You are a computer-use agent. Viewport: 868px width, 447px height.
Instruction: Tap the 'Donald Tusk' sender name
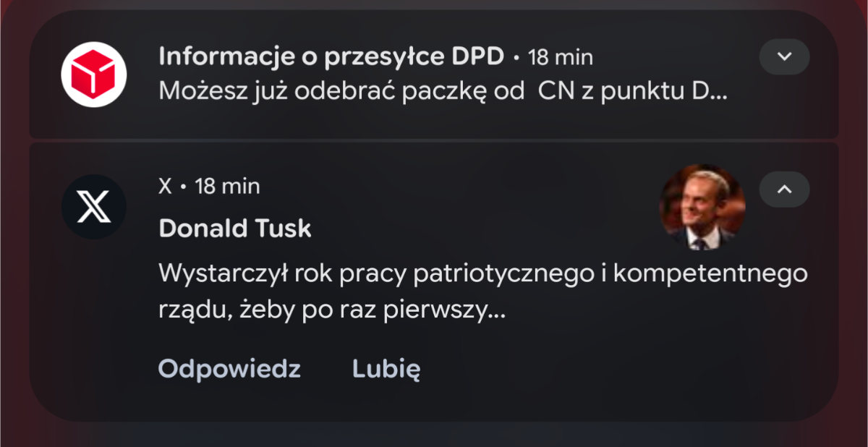pos(235,229)
